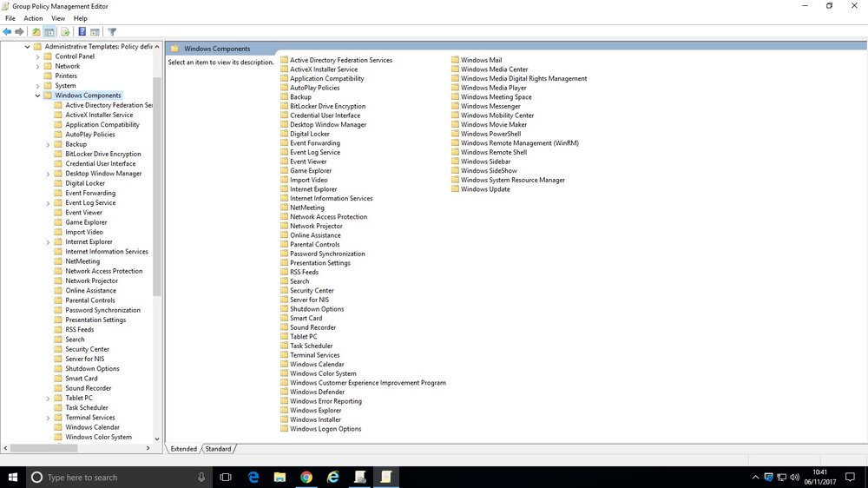Expand the Control Panel tree node
This screenshot has width=868, height=488.
[37, 56]
